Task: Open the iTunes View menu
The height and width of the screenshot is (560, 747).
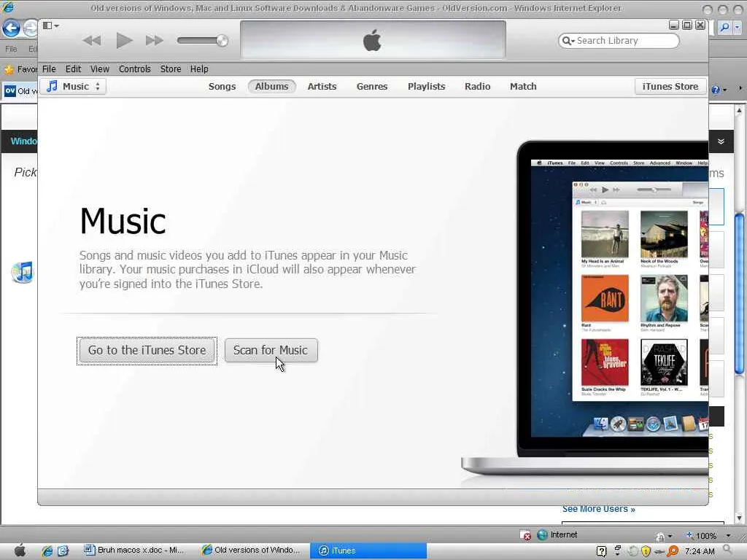Action: coord(99,69)
